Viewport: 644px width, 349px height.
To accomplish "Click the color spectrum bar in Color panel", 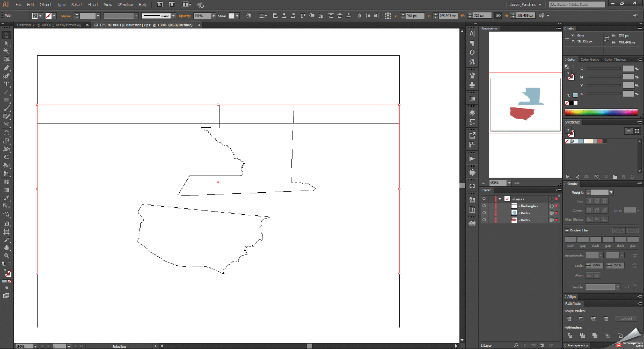I will pos(602,113).
